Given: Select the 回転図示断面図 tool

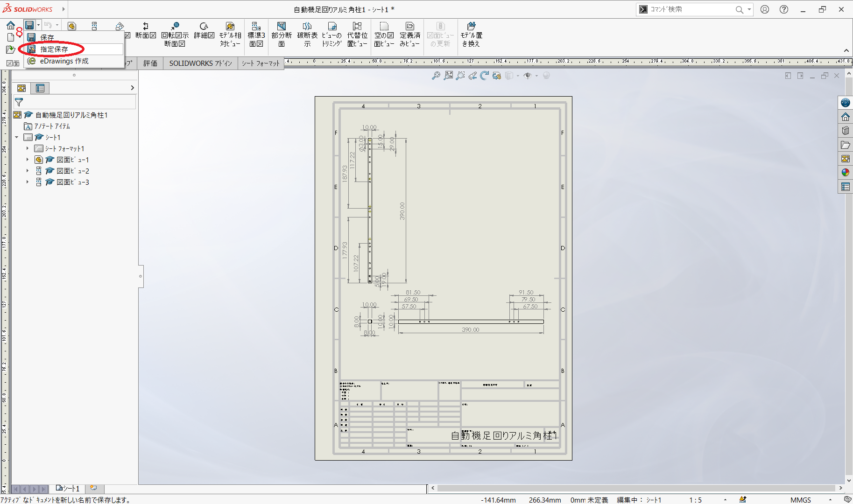Looking at the screenshot, I should (x=175, y=35).
